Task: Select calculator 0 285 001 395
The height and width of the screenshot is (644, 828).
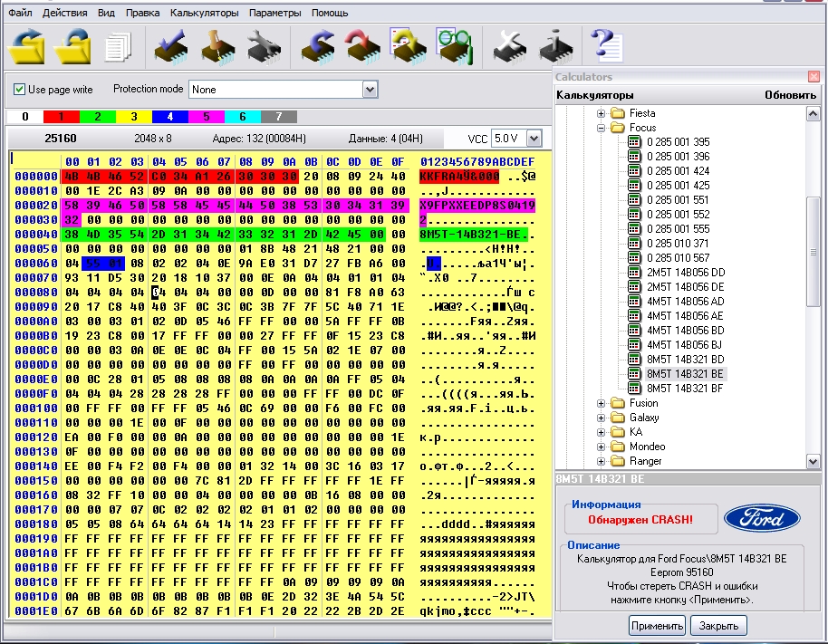Action: (678, 142)
